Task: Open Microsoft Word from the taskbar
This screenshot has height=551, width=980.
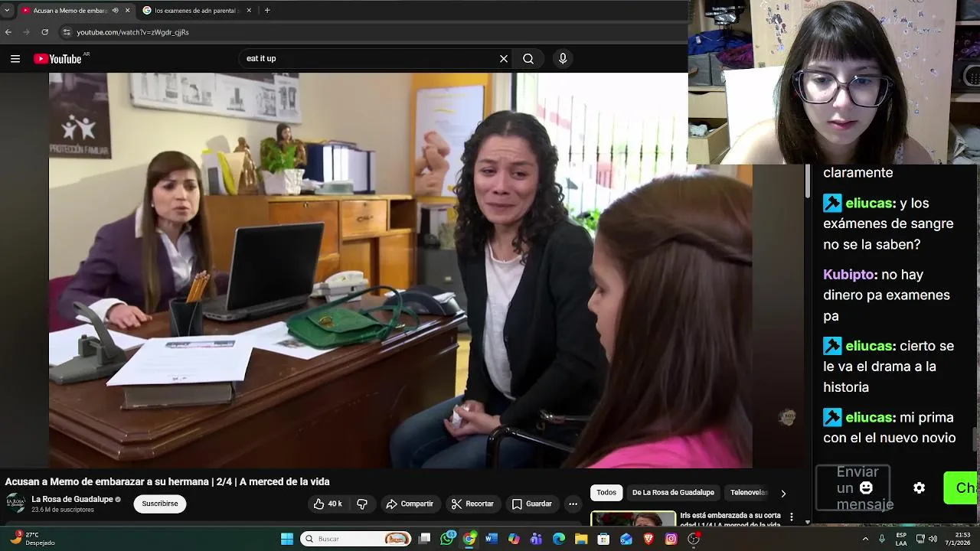Action: [492, 539]
